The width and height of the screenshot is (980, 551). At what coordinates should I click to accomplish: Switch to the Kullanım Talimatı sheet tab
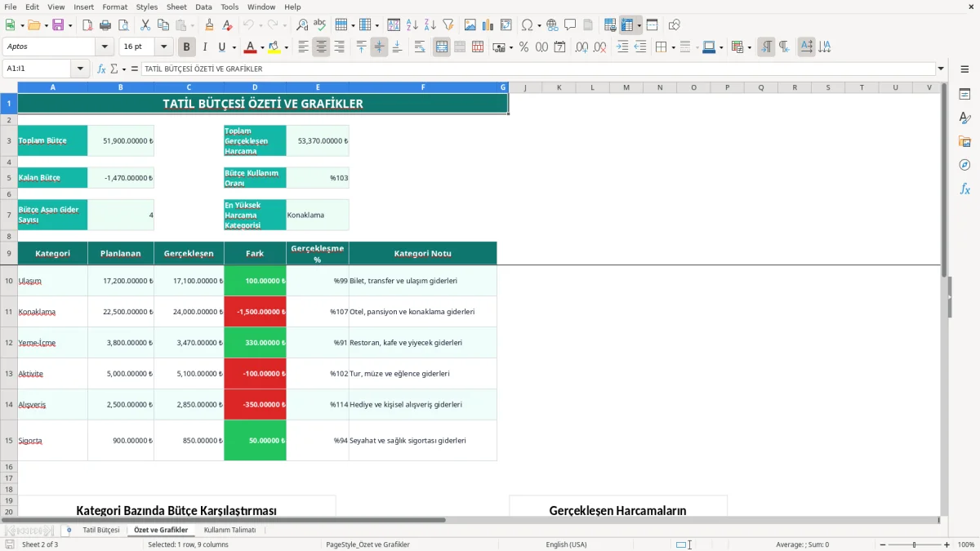coord(229,530)
